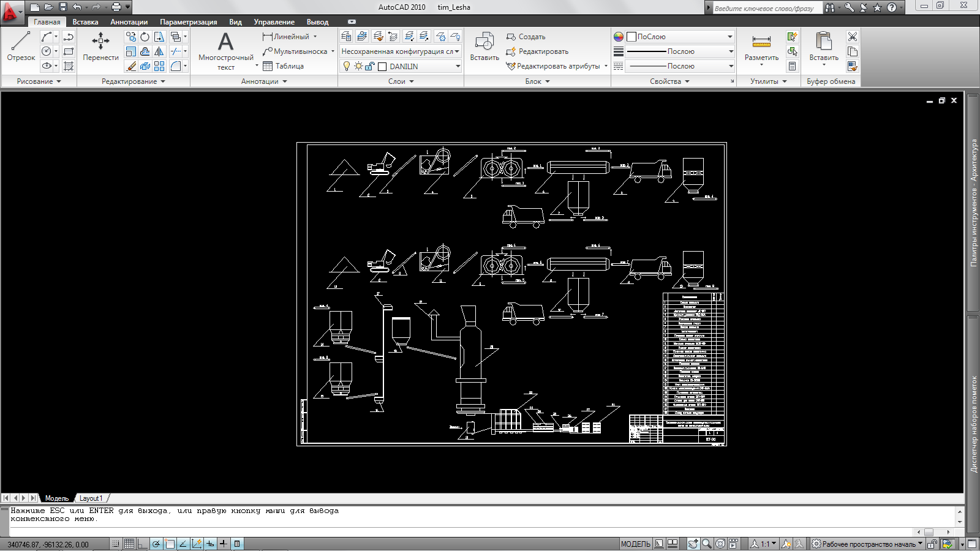Click the Zoom magnifier in status bar
The height and width of the screenshot is (551, 980).
(x=707, y=544)
